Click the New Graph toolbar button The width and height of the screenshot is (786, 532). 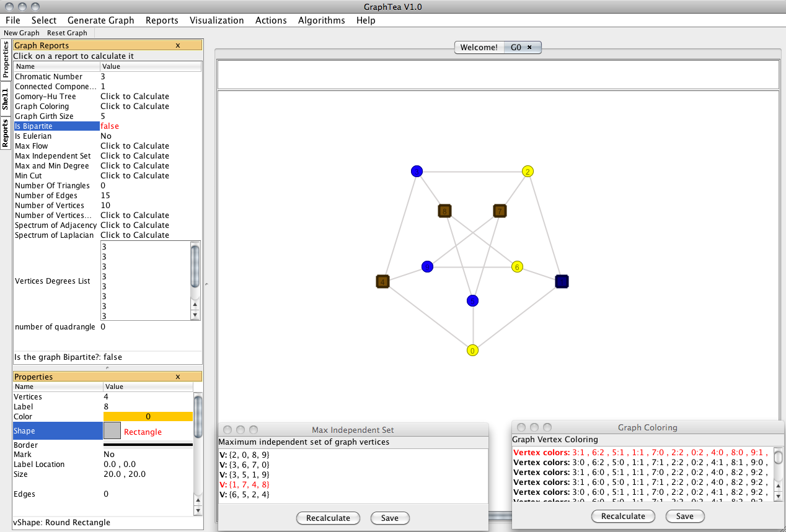click(x=21, y=33)
